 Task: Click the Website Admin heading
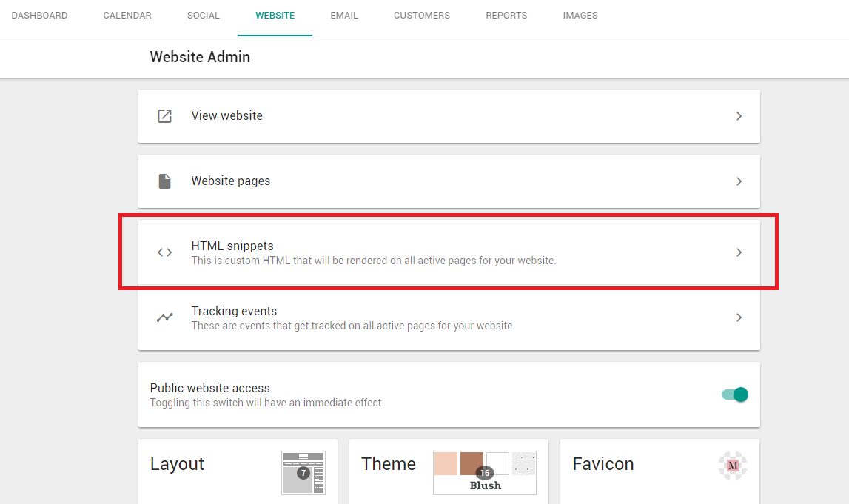point(200,56)
